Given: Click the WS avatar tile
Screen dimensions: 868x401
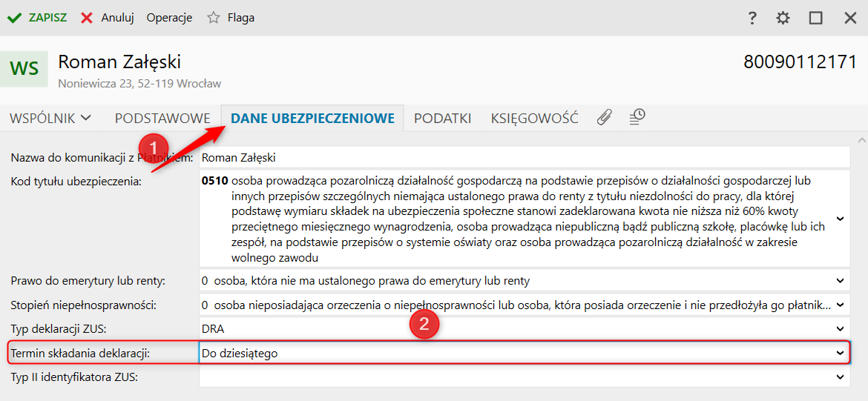Looking at the screenshot, I should tap(24, 69).
